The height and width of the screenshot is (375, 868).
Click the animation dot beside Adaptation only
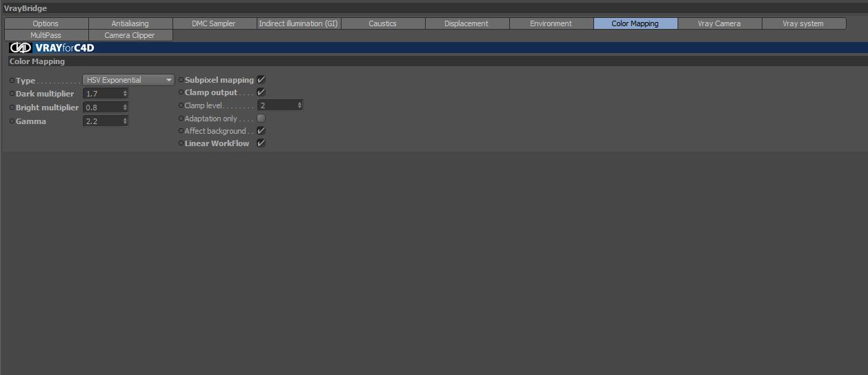pyautogui.click(x=181, y=119)
